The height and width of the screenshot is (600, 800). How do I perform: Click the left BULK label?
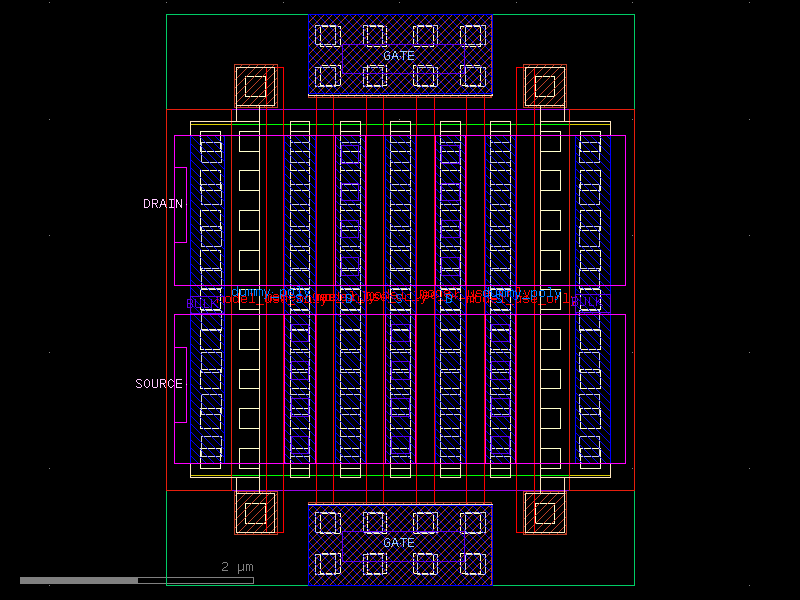pos(196,303)
